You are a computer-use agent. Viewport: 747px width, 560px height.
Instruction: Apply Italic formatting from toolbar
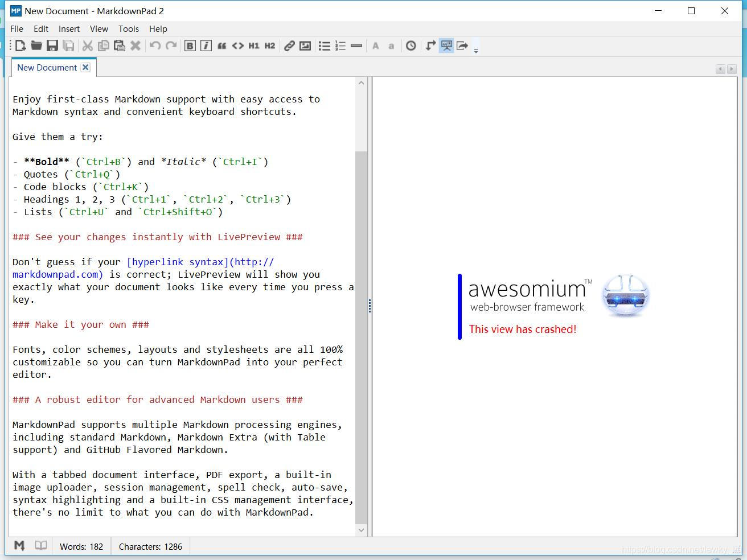click(x=206, y=46)
